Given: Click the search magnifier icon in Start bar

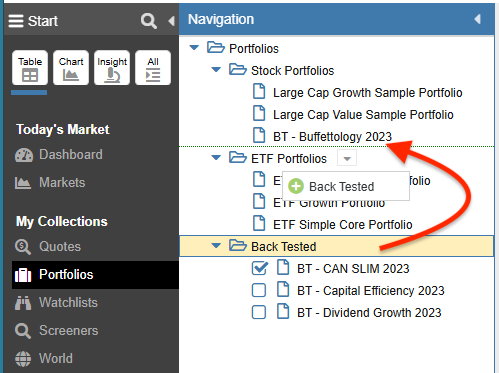Looking at the screenshot, I should pyautogui.click(x=149, y=21).
